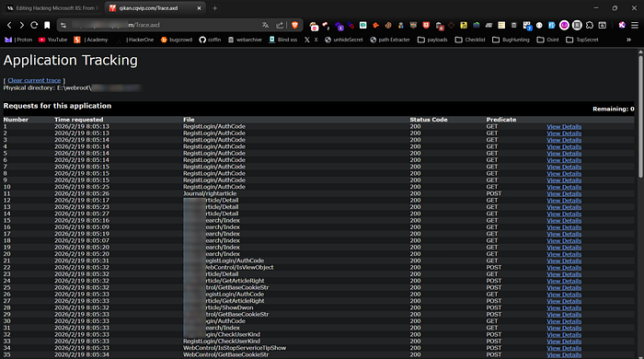Open the path Extracter bookmarklet
Viewport: 644px width, 359px height.
click(x=390, y=40)
